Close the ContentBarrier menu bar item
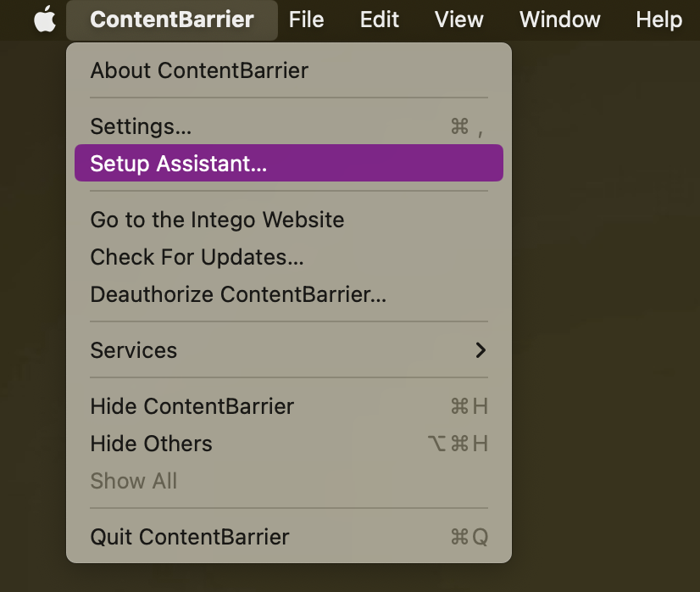The image size is (700, 592). (x=172, y=20)
